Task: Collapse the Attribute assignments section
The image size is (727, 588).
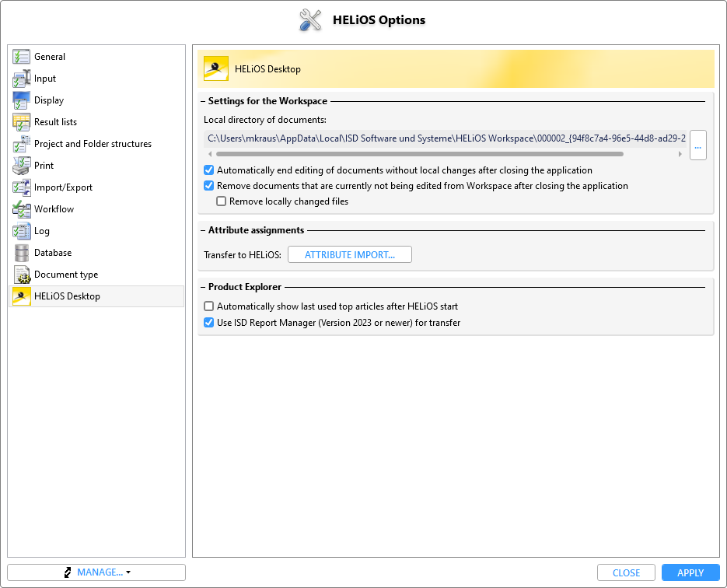Action: coord(203,230)
